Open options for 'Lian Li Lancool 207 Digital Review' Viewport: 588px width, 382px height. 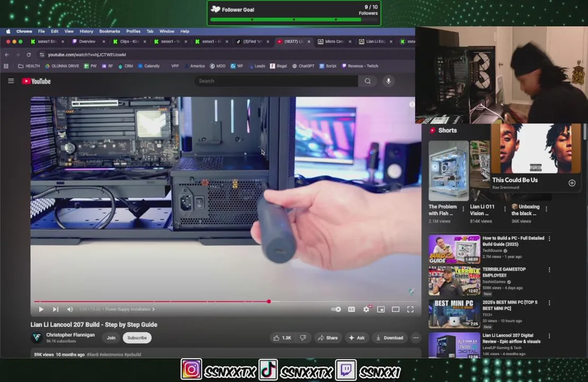pyautogui.click(x=549, y=336)
